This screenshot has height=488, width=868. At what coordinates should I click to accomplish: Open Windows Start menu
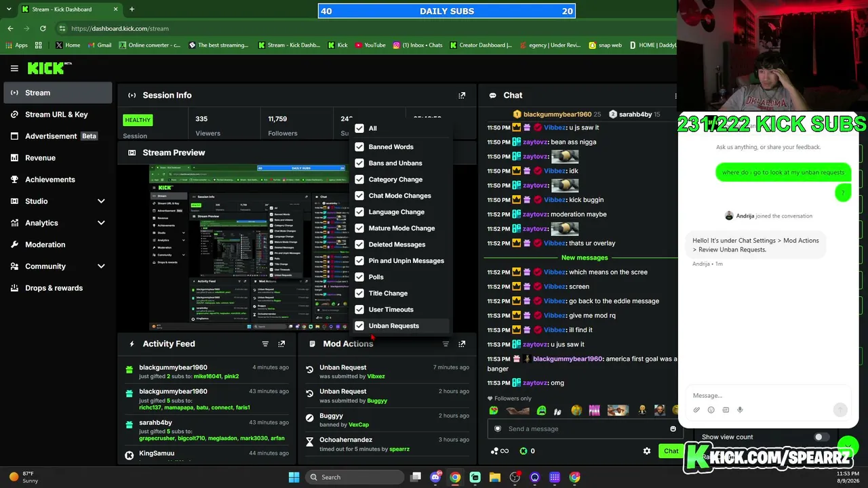click(x=294, y=477)
